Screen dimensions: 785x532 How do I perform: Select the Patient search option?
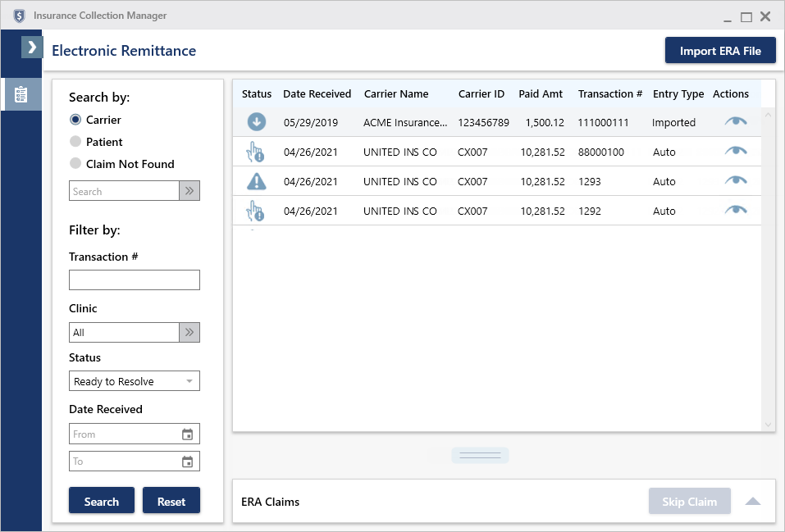(75, 142)
